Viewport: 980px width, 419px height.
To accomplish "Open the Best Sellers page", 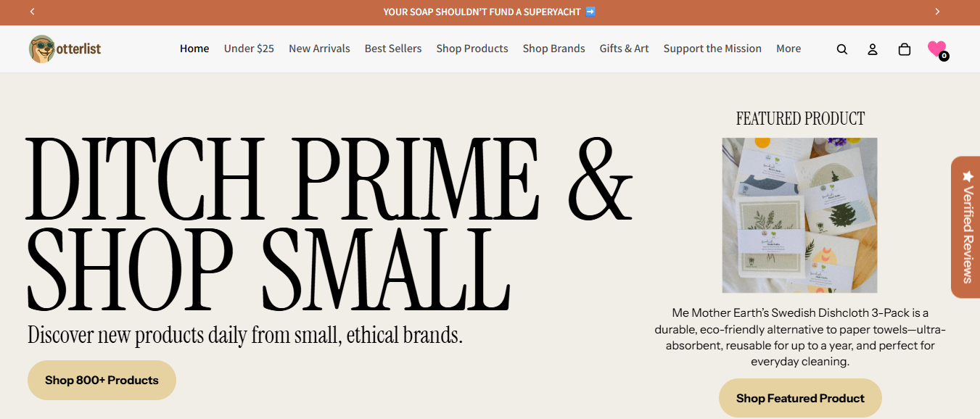I will (x=393, y=49).
